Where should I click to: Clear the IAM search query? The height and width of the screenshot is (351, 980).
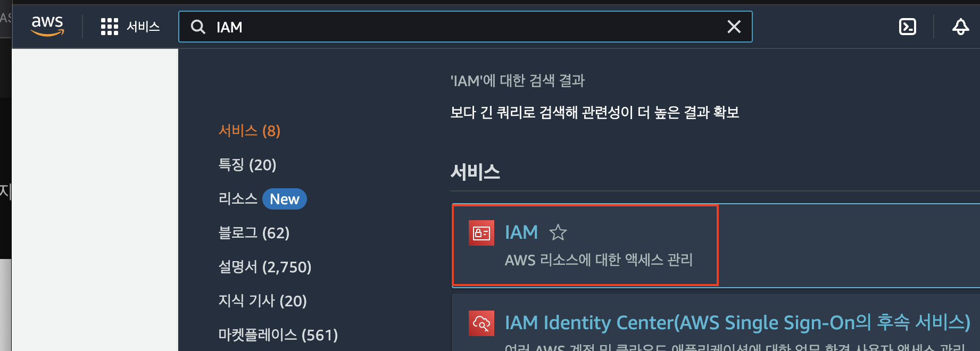click(x=734, y=27)
